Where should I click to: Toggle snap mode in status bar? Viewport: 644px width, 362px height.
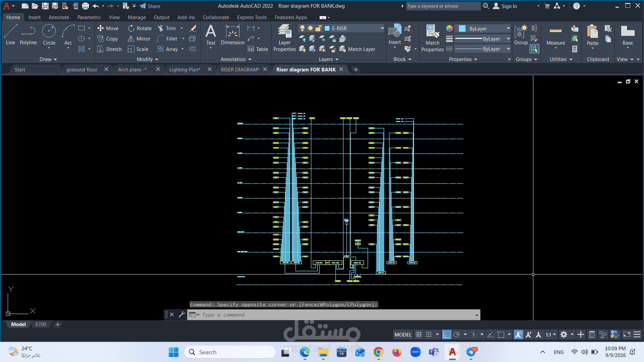[429, 335]
